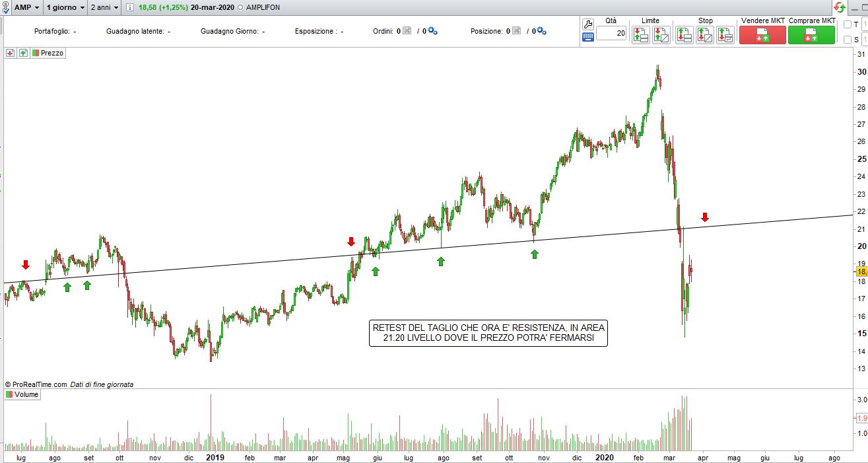Image resolution: width=868 pixels, height=463 pixels.
Task: Open the Volume panel label
Action: pyautogui.click(x=22, y=394)
